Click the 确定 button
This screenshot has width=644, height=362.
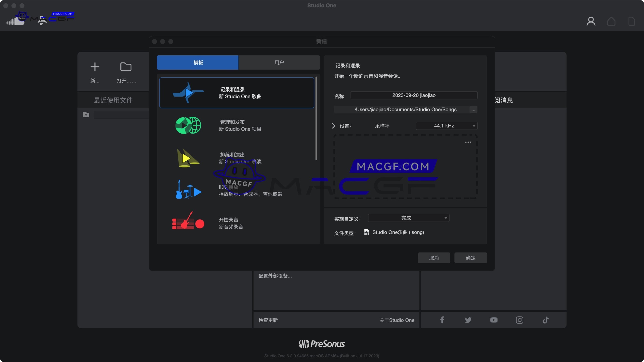[x=470, y=258]
